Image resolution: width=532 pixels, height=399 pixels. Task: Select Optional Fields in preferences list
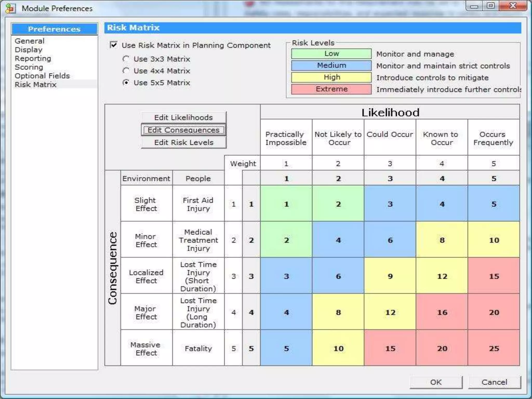(42, 76)
